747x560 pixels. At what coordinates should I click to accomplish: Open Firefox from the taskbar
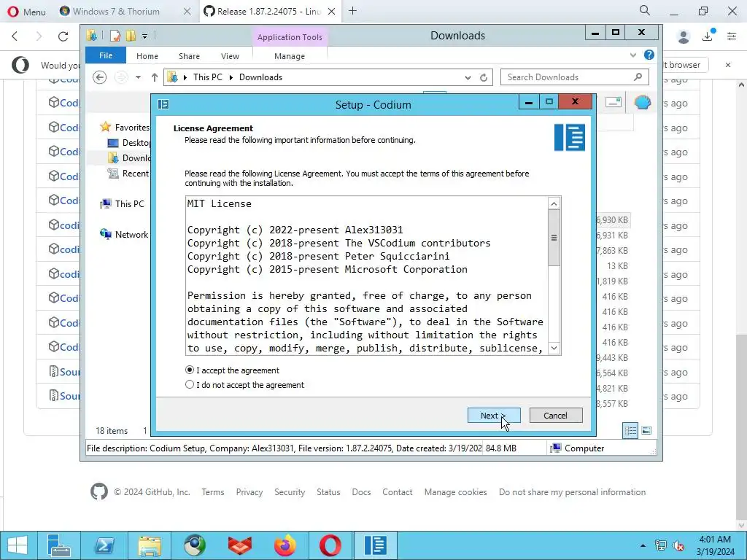pyautogui.click(x=285, y=545)
